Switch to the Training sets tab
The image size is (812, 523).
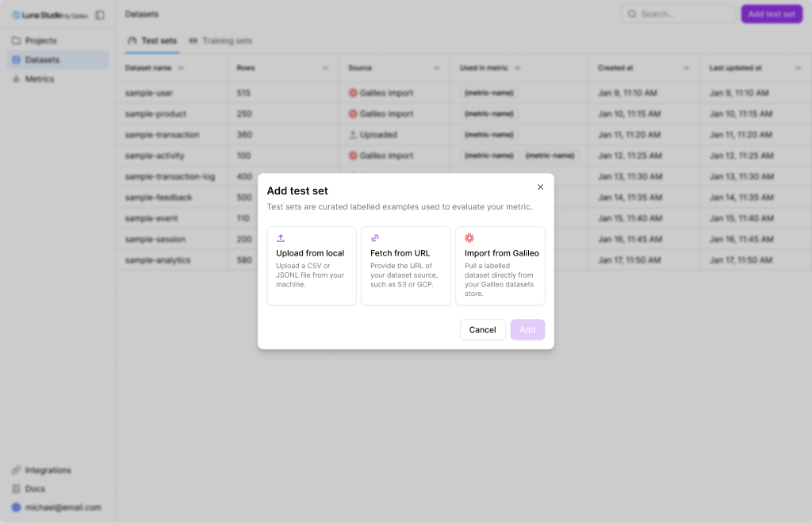tap(220, 40)
